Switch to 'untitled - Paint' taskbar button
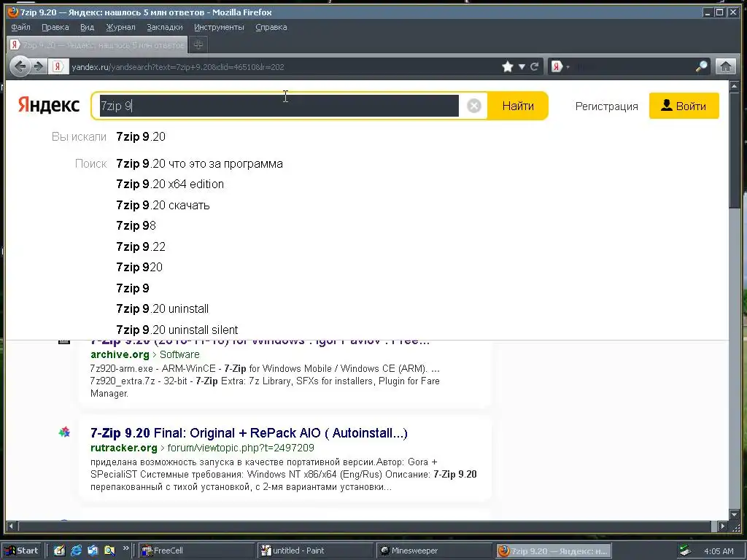The image size is (747, 560). (314, 551)
